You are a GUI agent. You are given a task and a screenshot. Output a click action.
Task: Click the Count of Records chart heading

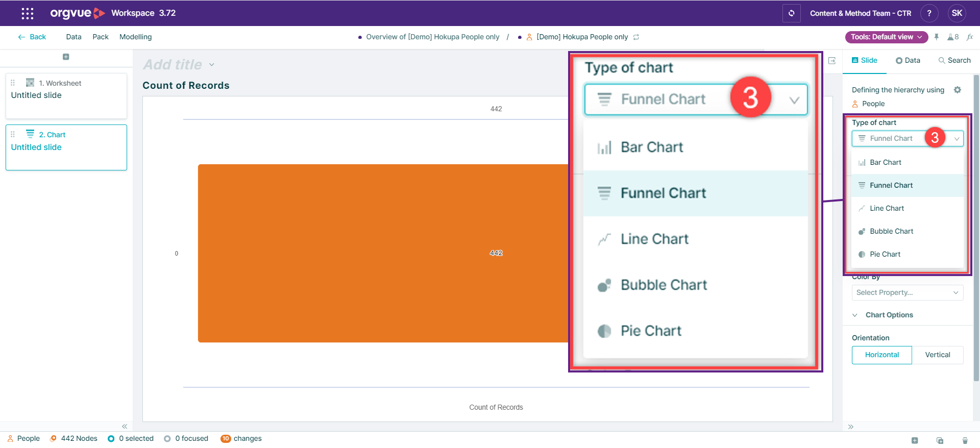(x=186, y=86)
